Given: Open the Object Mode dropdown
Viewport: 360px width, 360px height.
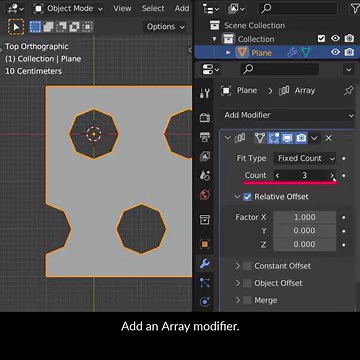Looking at the screenshot, I should [69, 8].
